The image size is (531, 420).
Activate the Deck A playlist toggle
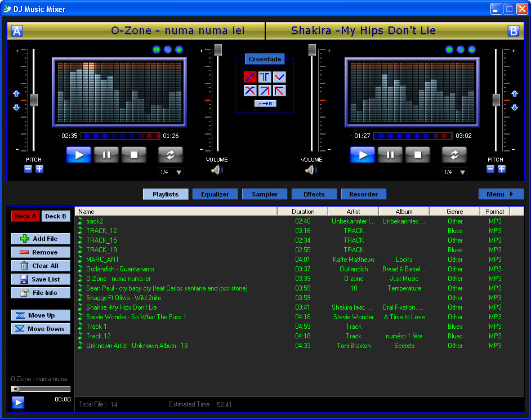point(25,216)
